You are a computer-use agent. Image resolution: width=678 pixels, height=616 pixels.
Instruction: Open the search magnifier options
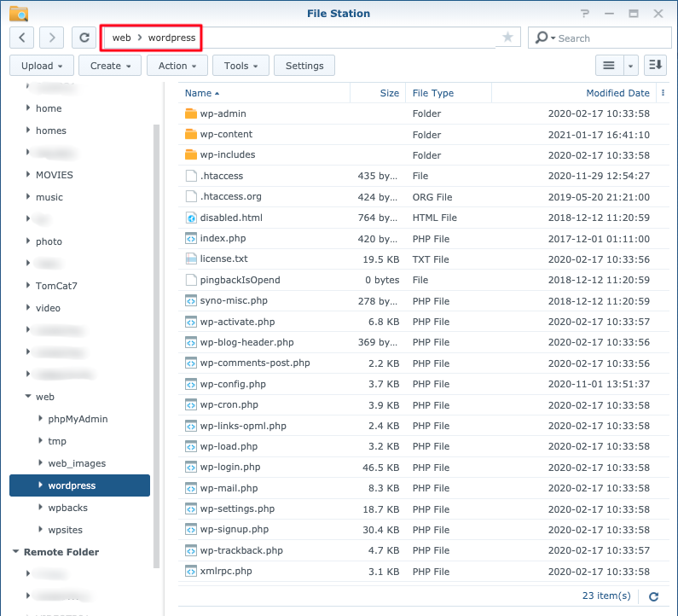coord(545,38)
